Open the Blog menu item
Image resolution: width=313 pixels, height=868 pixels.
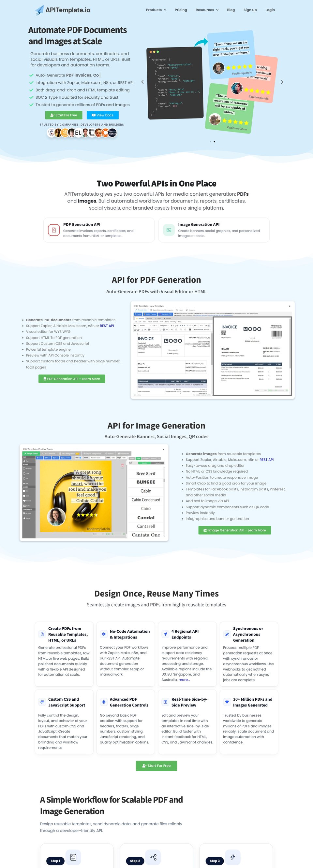click(x=231, y=10)
